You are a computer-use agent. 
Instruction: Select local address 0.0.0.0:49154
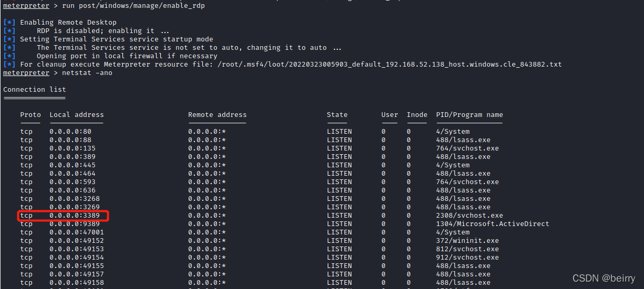coord(77,257)
